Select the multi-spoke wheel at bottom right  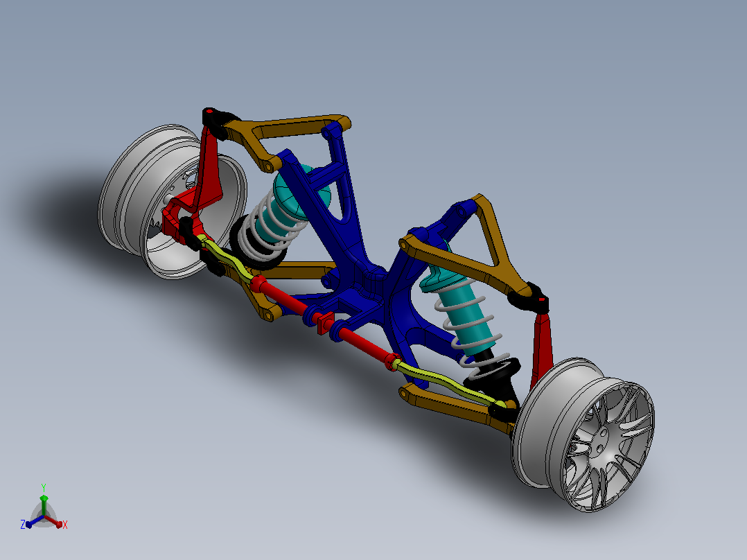click(583, 435)
